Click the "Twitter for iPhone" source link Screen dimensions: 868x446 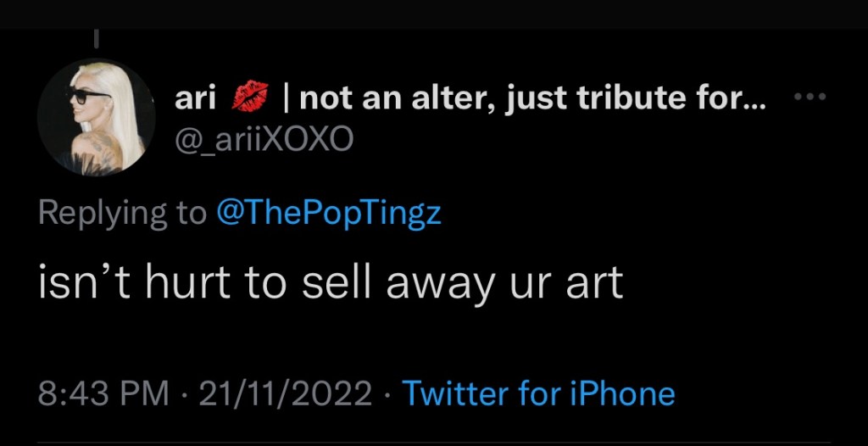pyautogui.click(x=538, y=393)
